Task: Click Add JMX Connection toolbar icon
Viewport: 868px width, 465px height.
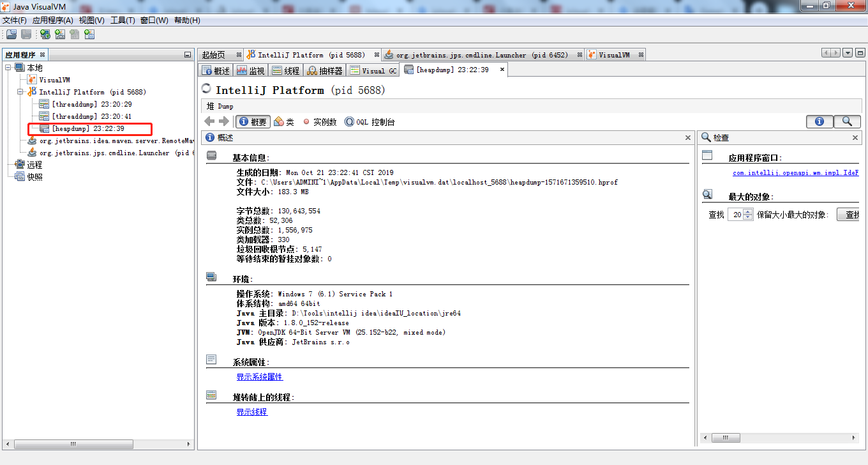Action: coord(60,34)
